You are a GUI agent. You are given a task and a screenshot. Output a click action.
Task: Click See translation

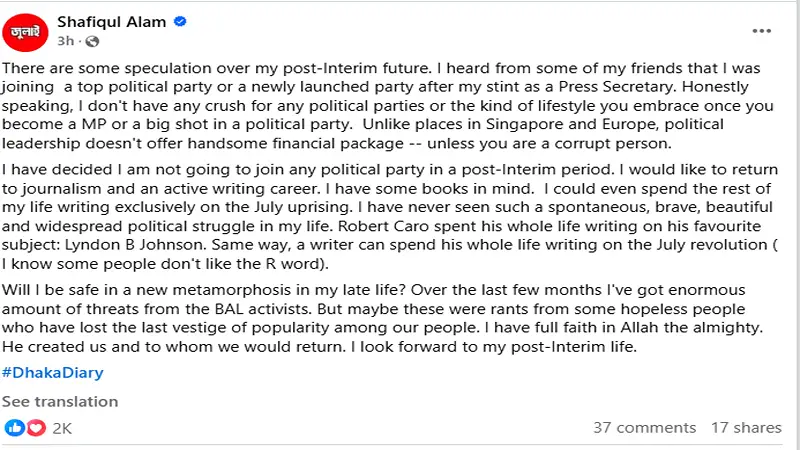click(x=60, y=402)
